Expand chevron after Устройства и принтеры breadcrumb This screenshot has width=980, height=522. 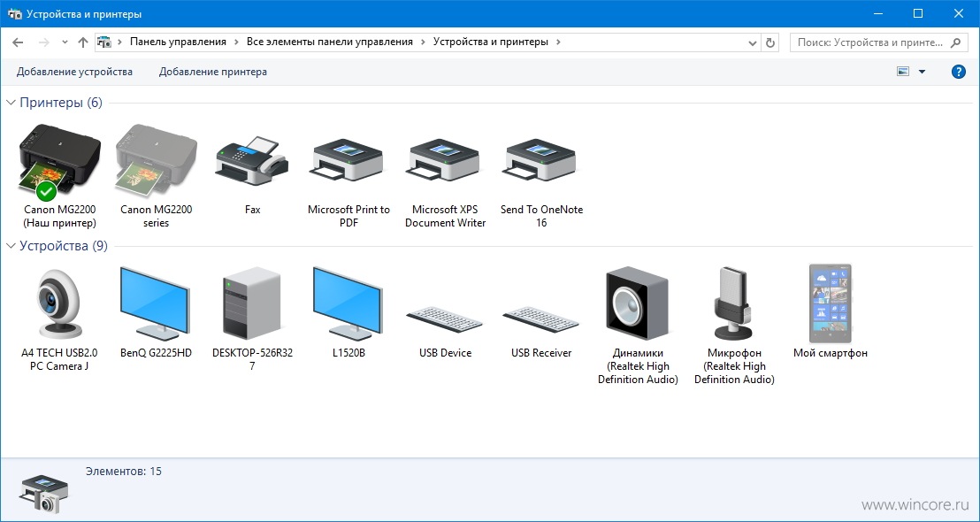tap(558, 42)
